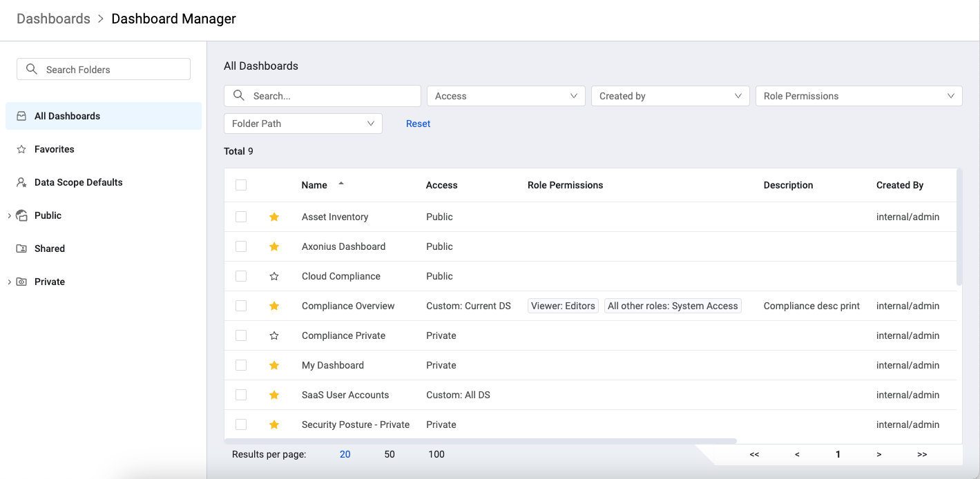This screenshot has height=479, width=980.
Task: Open the Access filter dropdown
Action: pos(506,96)
